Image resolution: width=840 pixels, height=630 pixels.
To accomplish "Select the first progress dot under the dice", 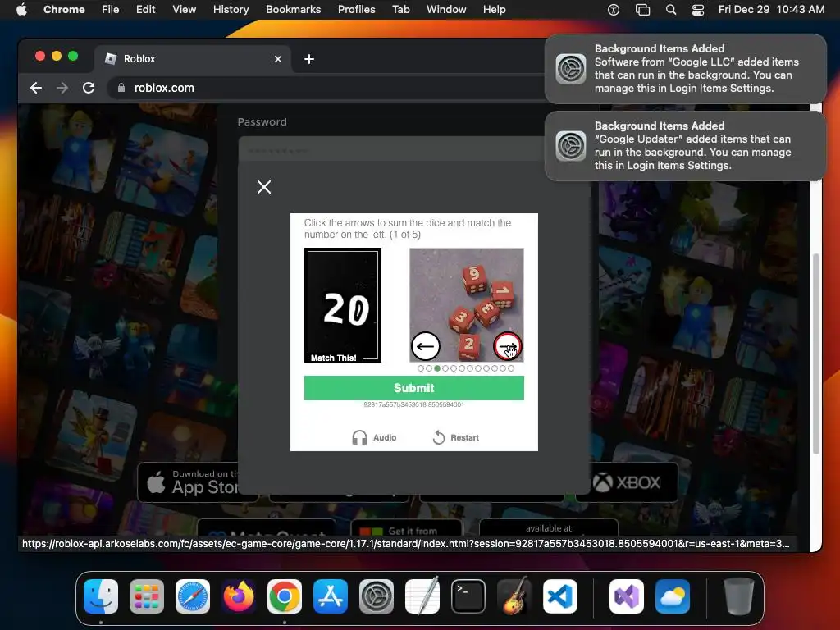I will point(421,368).
